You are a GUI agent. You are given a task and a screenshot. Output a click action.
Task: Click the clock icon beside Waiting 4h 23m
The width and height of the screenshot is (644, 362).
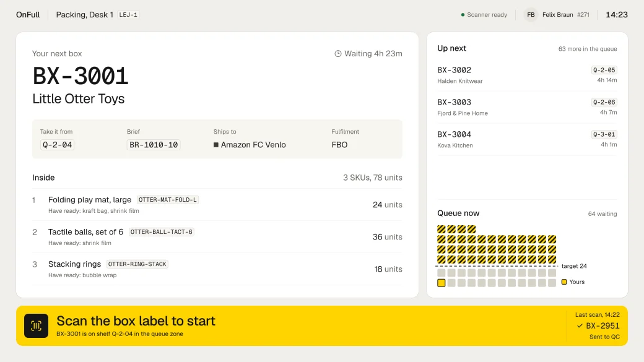(x=338, y=54)
